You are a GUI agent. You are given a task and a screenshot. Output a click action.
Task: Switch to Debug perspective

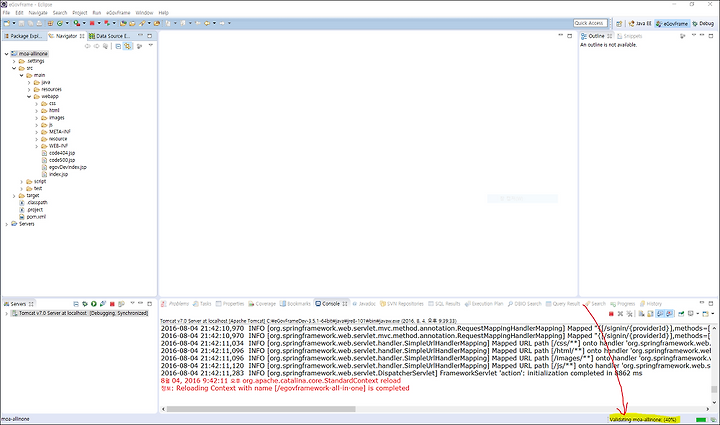703,23
